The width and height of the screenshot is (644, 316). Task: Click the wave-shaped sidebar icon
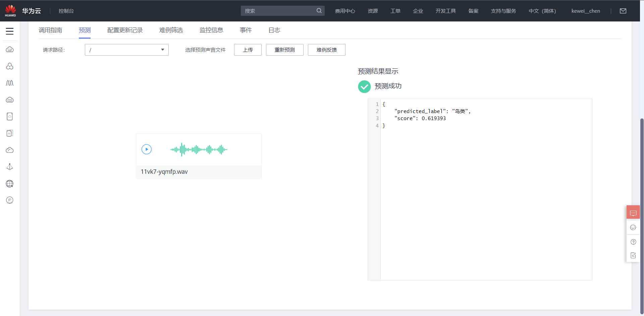tap(10, 83)
